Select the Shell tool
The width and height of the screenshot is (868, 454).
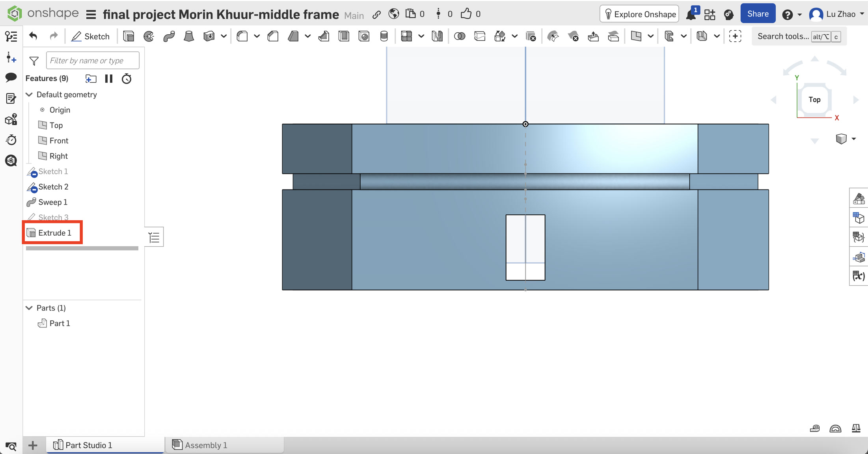point(344,36)
